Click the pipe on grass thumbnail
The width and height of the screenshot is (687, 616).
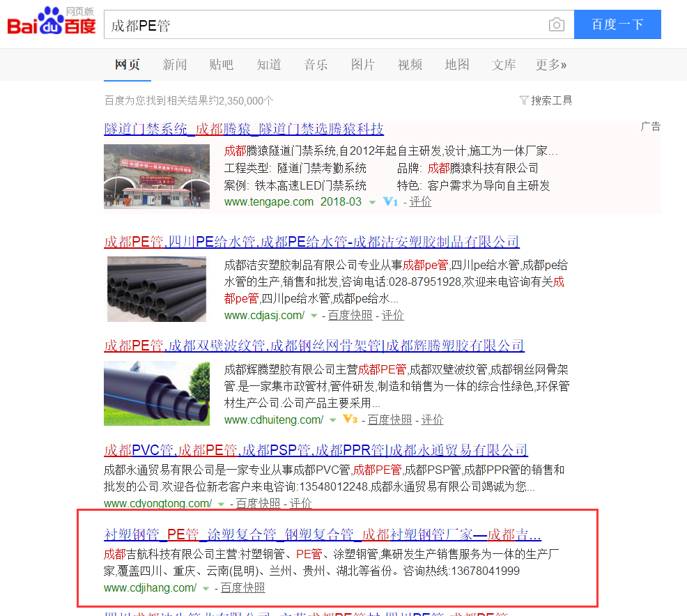[x=156, y=394]
